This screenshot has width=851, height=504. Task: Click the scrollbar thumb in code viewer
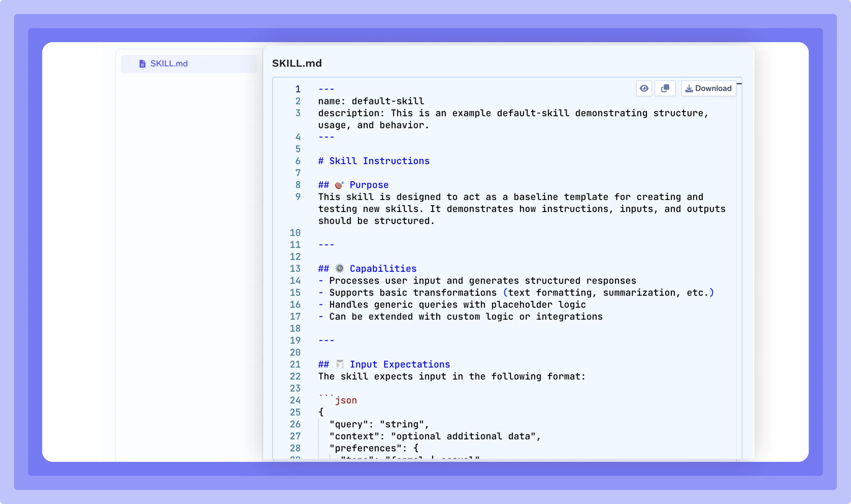point(739,84)
